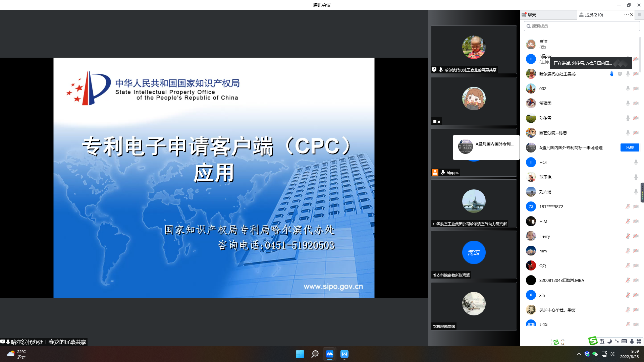The width and height of the screenshot is (644, 362).
Task: Click muted mic icon for 保护中心牟钰、梁丽
Action: (x=628, y=310)
